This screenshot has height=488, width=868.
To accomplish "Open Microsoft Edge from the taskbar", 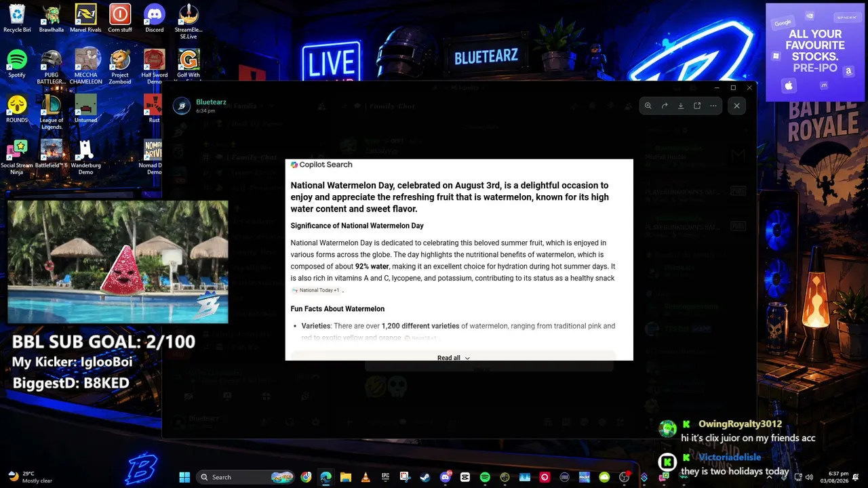I will tap(326, 477).
